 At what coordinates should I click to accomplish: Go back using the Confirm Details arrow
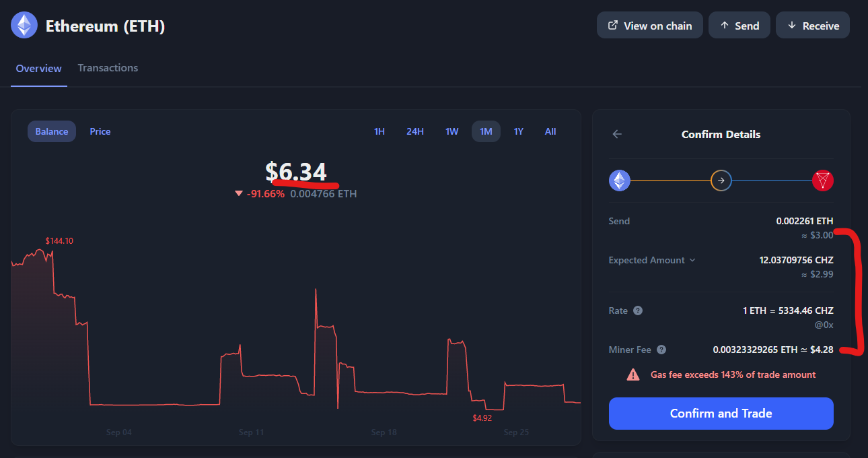coord(617,134)
